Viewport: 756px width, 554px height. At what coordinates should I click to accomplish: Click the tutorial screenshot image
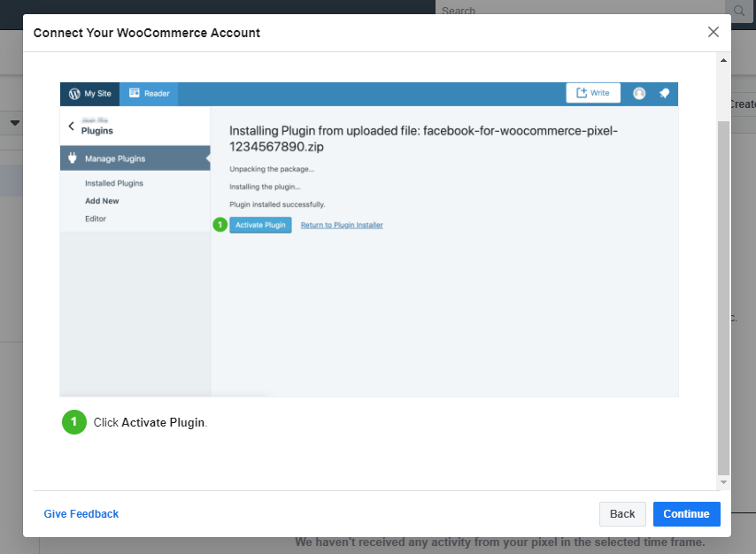[x=369, y=240]
